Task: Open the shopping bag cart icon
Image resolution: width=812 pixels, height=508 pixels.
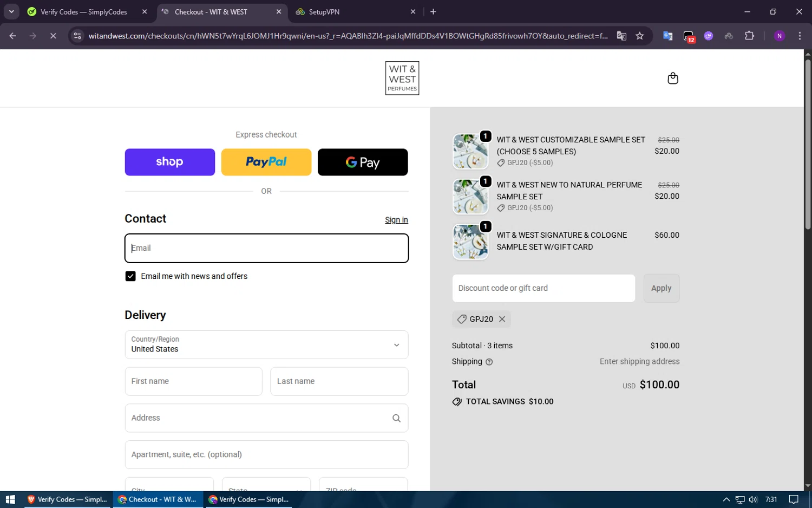Action: pos(672,79)
